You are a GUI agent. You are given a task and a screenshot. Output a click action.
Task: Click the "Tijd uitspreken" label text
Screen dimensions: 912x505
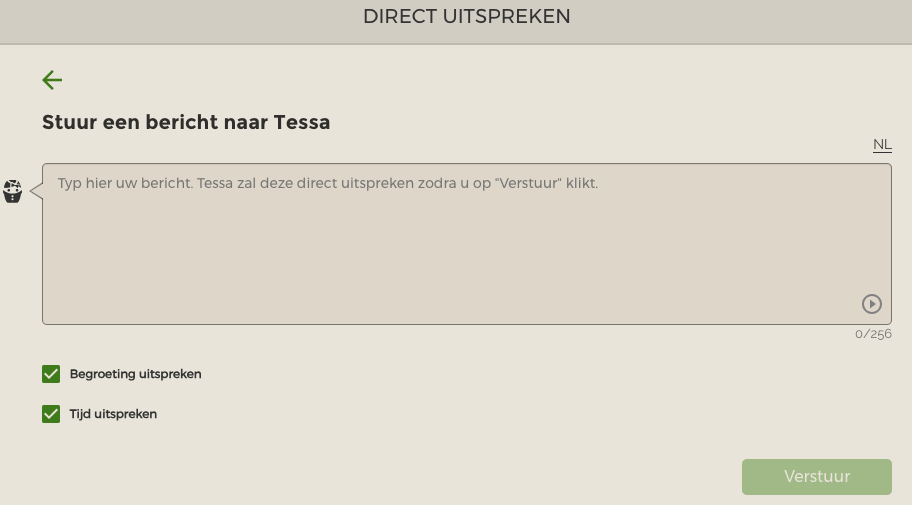click(113, 414)
